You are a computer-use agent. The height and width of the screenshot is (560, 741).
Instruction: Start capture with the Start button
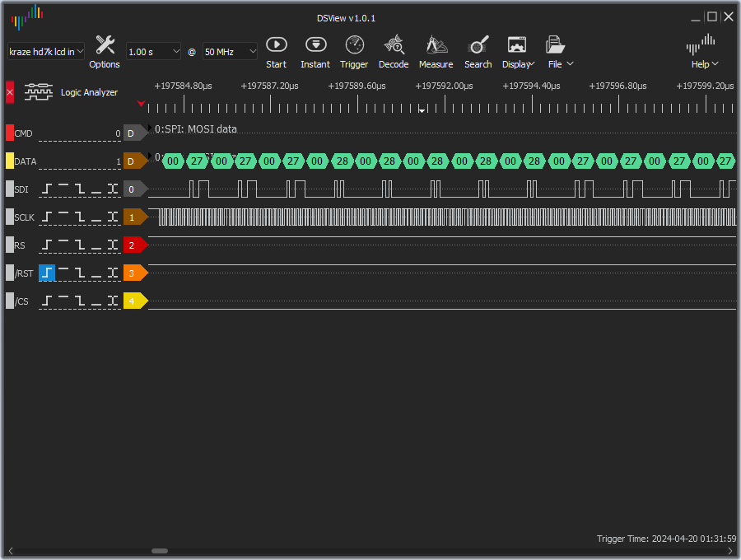point(277,51)
